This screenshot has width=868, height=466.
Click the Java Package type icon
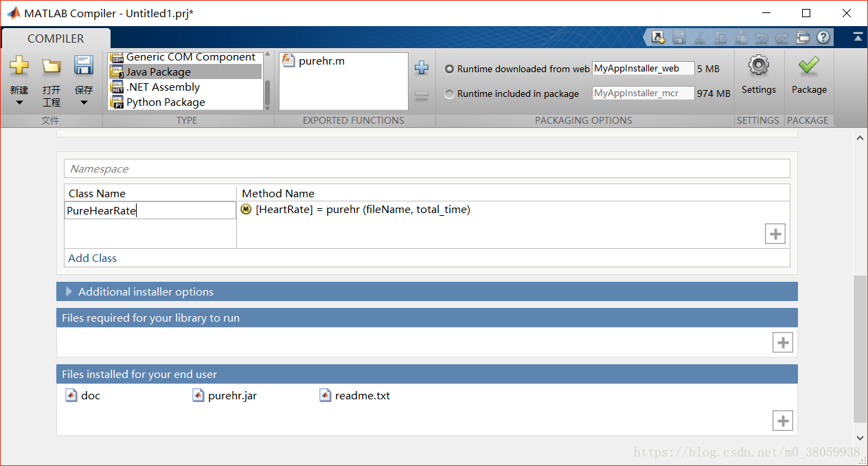point(117,72)
